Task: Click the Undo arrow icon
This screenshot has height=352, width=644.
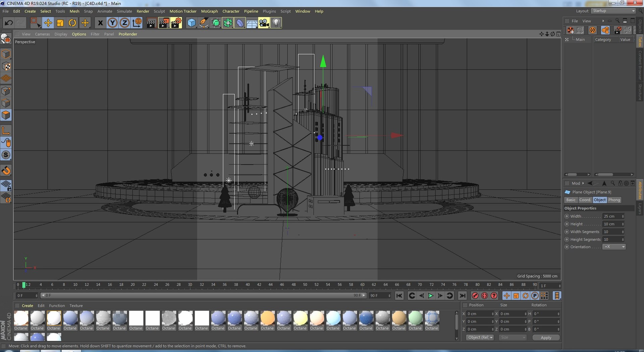Action: 9,23
